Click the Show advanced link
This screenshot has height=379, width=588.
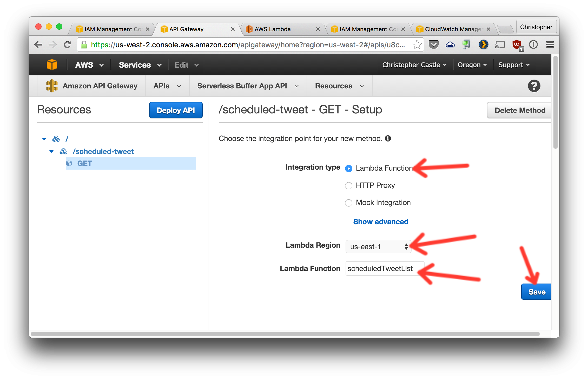[x=381, y=222]
